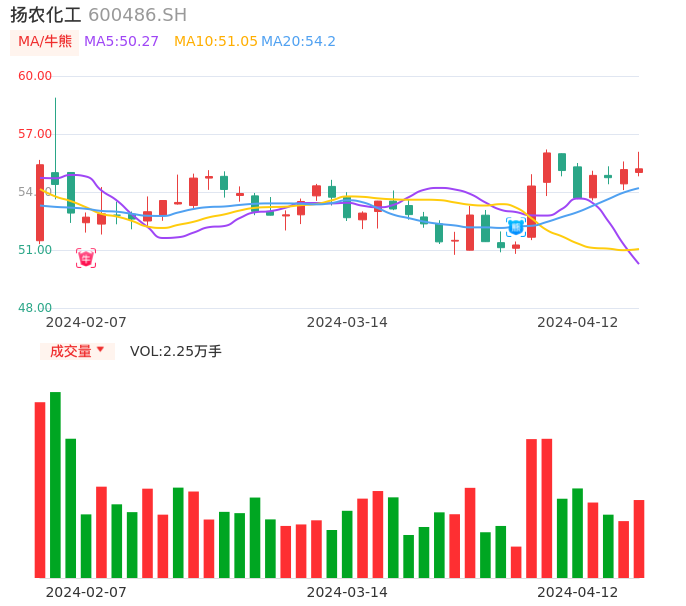686x606 pixels.
Task: Click the VOL:2.25万手 volume readout
Action: click(x=176, y=351)
